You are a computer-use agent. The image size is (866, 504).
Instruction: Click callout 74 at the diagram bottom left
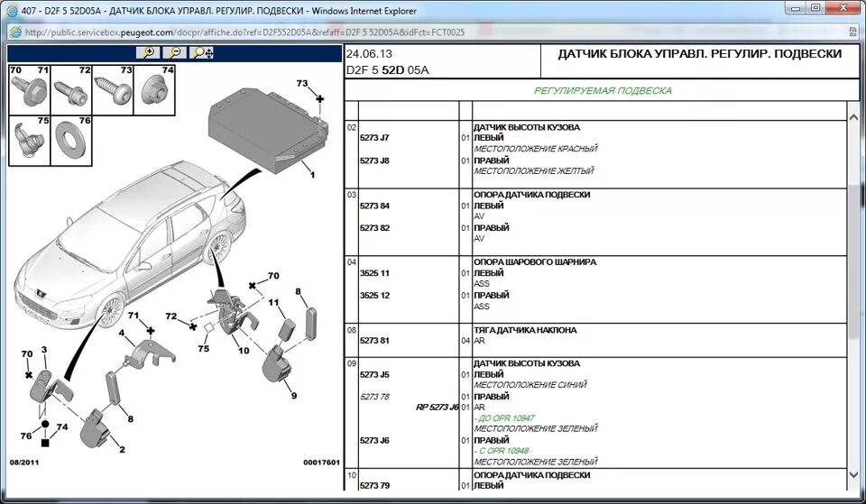[x=62, y=426]
